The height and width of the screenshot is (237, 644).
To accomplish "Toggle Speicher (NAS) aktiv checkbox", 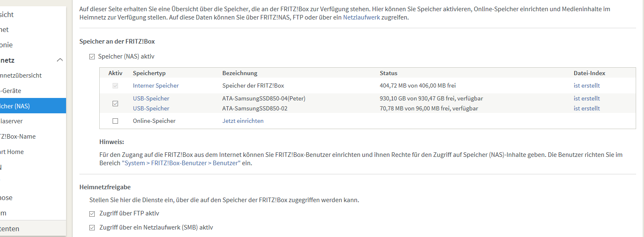I will click(x=92, y=57).
